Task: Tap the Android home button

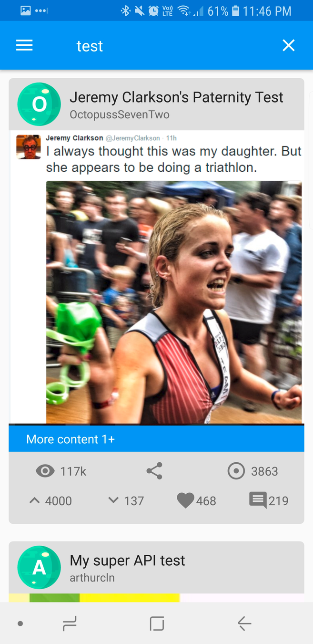Action: click(x=157, y=623)
